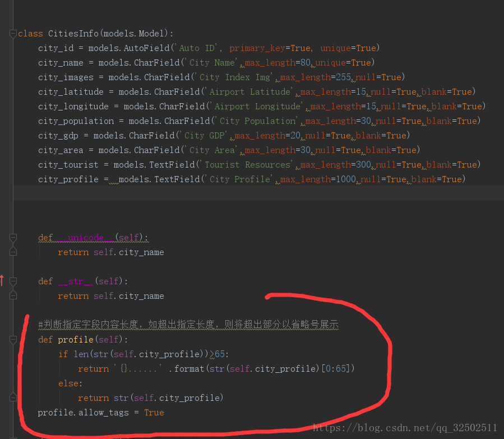
Task: Click the return str(self.city_profile) line
Action: pos(151,398)
